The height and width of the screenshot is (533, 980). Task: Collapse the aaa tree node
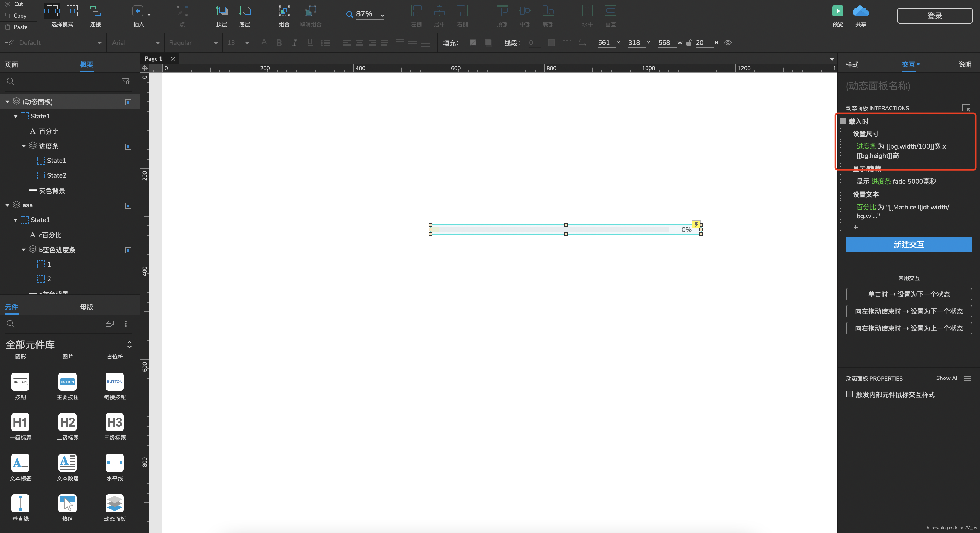point(7,206)
